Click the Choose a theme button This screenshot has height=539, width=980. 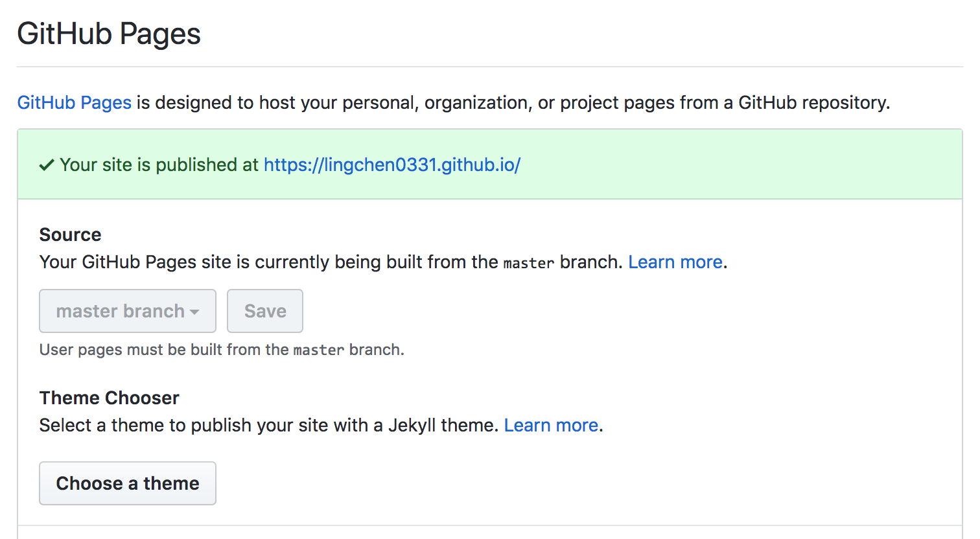[128, 483]
